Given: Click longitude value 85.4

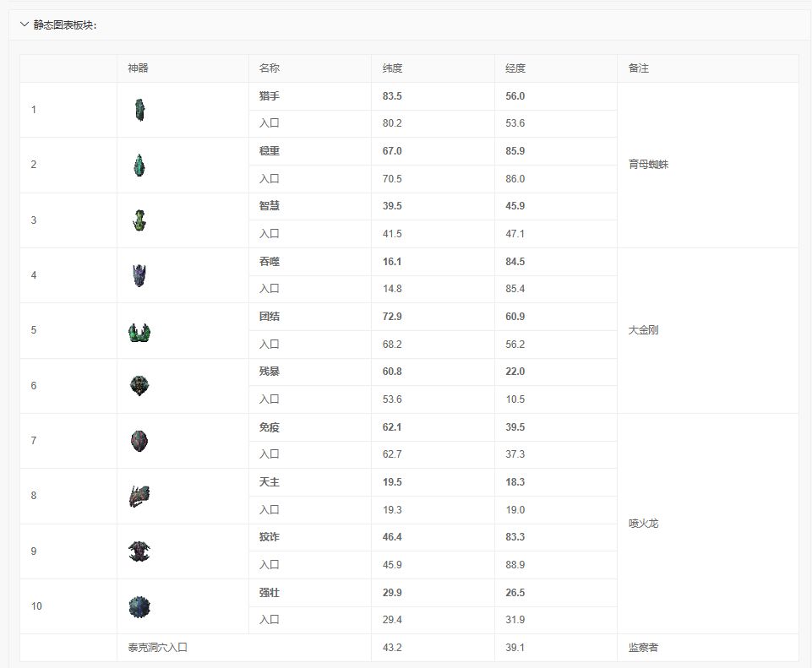Looking at the screenshot, I should (515, 289).
